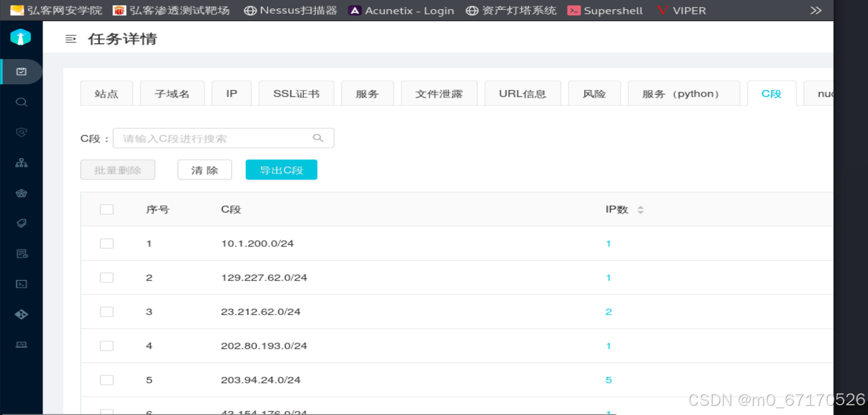
Task: Open IP count 2 link for 23.212.62.0/24
Action: click(608, 312)
